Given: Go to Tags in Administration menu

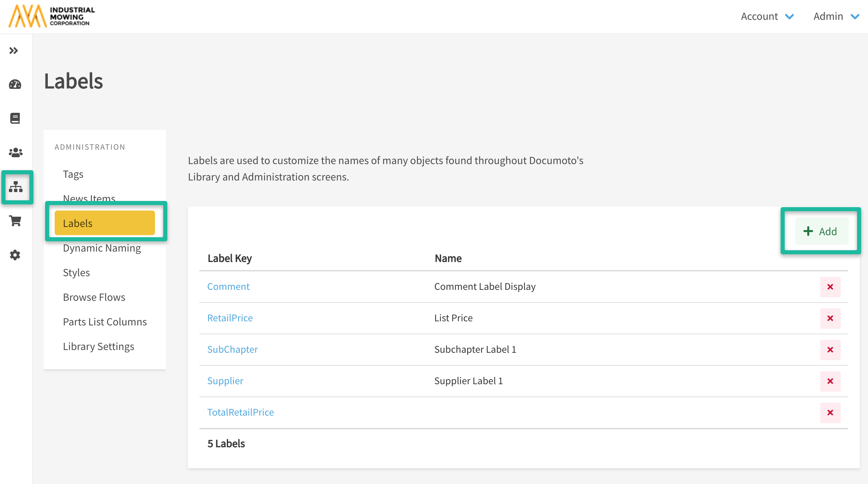Looking at the screenshot, I should pyautogui.click(x=73, y=174).
